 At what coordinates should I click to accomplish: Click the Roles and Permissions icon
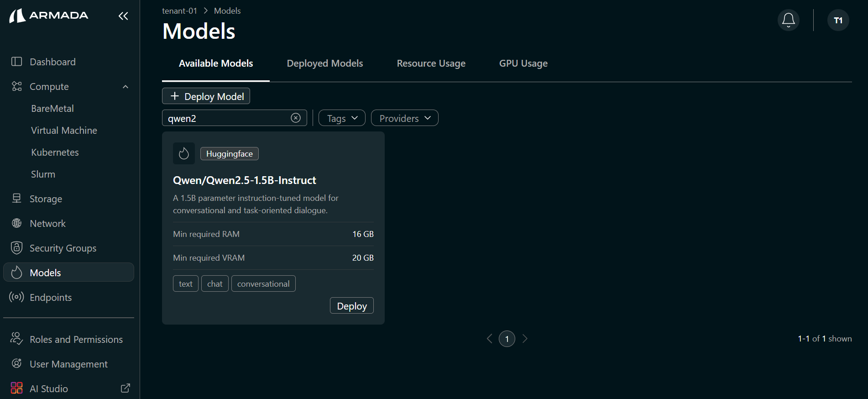pos(17,339)
